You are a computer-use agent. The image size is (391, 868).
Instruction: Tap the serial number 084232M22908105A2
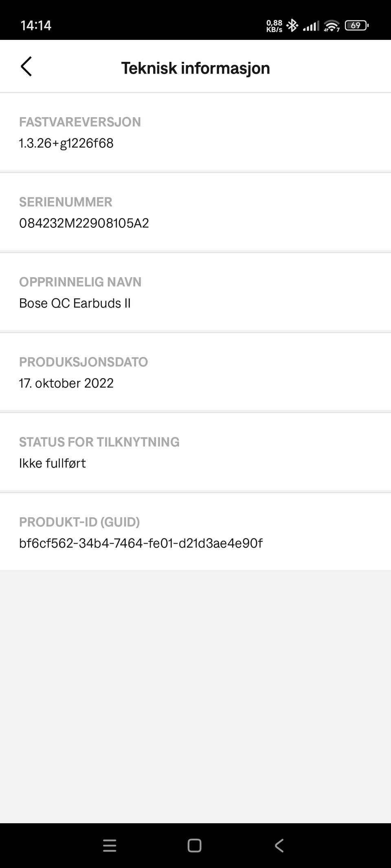click(84, 223)
